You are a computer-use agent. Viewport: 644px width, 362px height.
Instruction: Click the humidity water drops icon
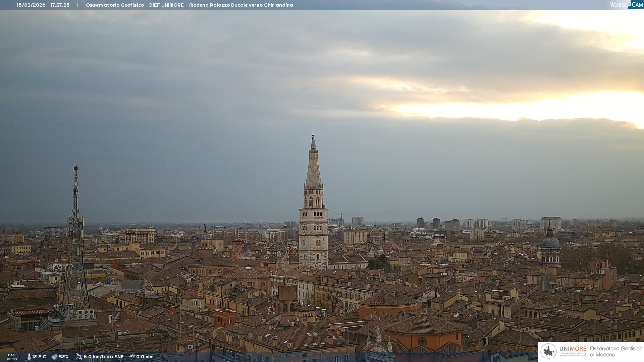pyautogui.click(x=54, y=357)
